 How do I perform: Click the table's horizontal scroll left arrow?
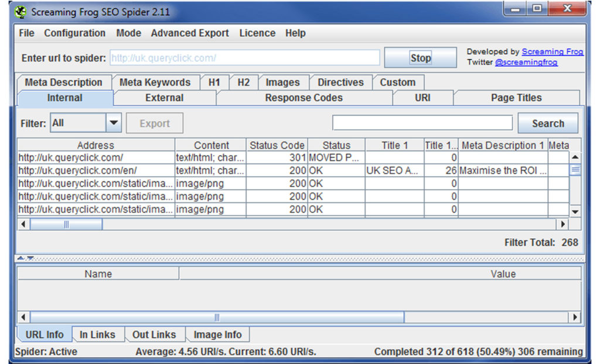click(x=23, y=224)
